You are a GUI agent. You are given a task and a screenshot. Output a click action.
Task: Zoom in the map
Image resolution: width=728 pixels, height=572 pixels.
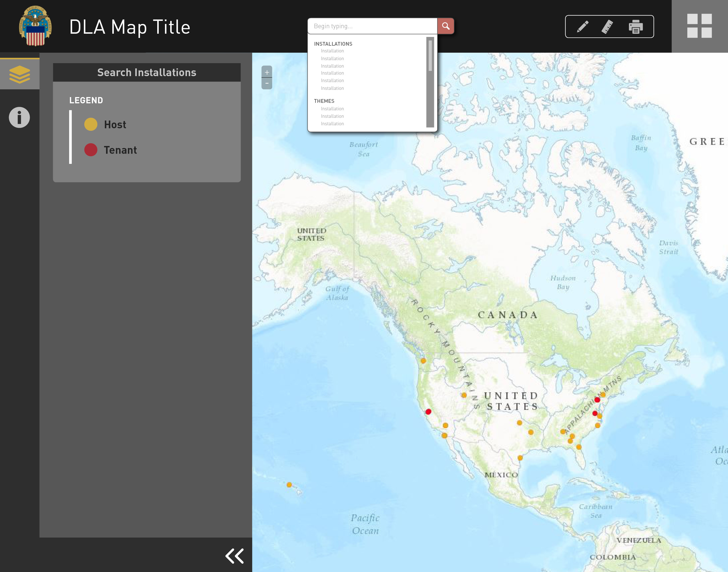tap(267, 72)
